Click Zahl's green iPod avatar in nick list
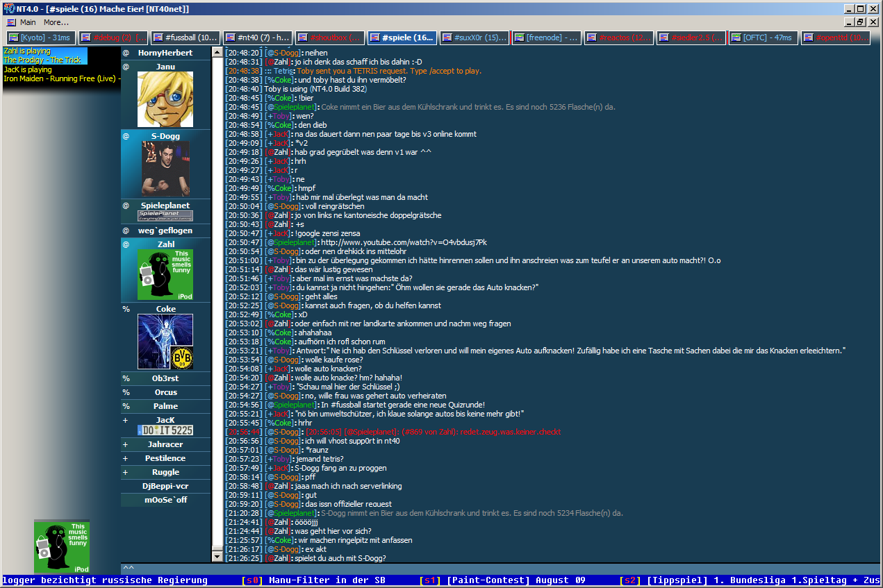This screenshot has height=588, width=883. tap(165, 275)
